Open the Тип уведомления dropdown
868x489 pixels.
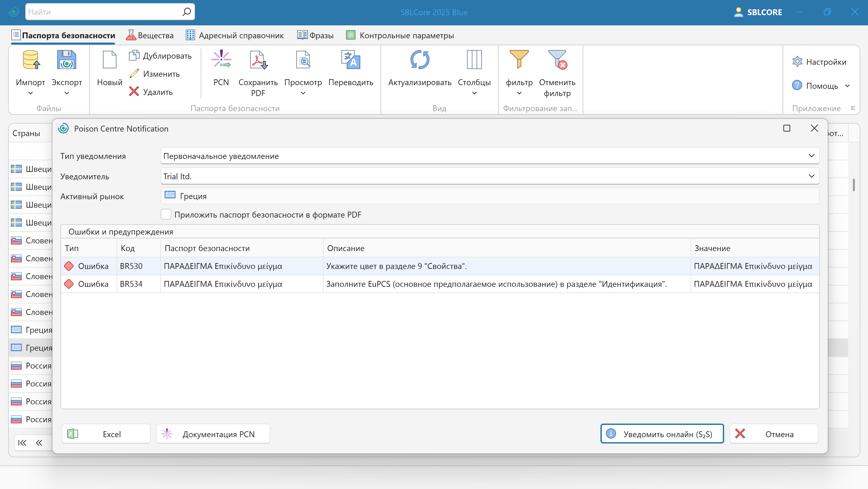pos(812,156)
